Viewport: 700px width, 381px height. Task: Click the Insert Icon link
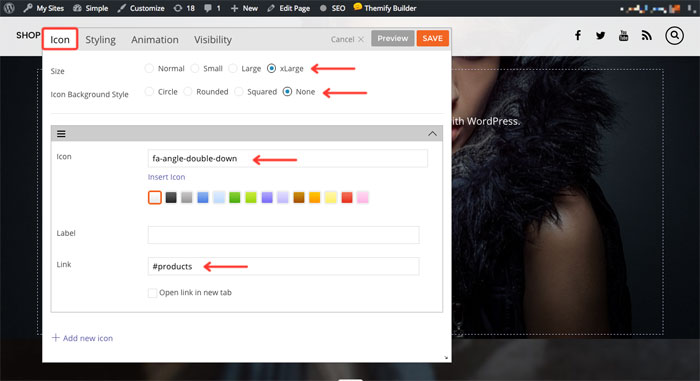(166, 177)
